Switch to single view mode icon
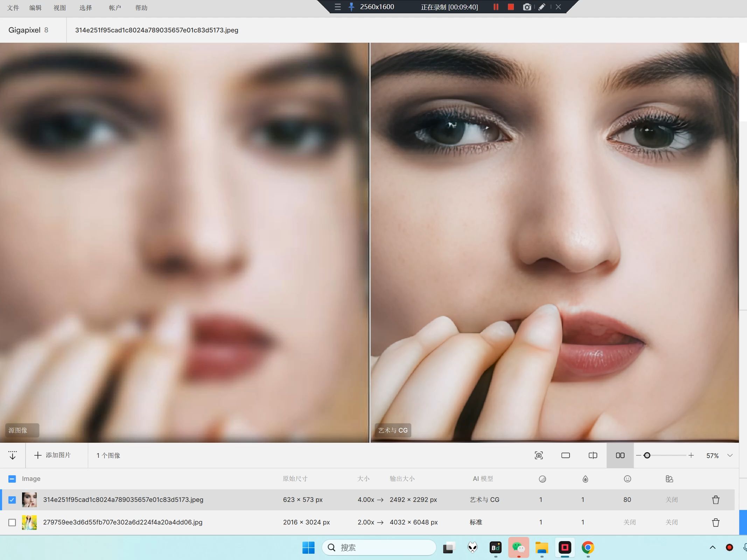The height and width of the screenshot is (560, 747). [x=566, y=455]
